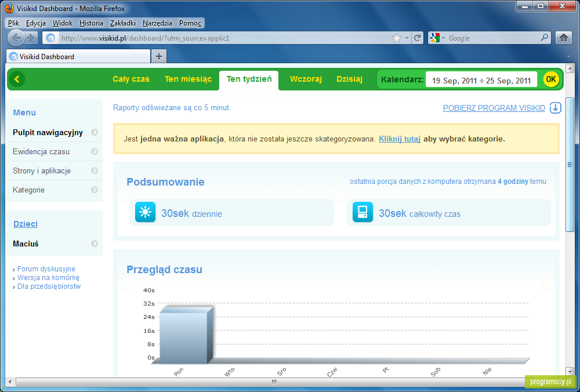Click the Firefox home button
The image size is (580, 392).
tap(564, 38)
